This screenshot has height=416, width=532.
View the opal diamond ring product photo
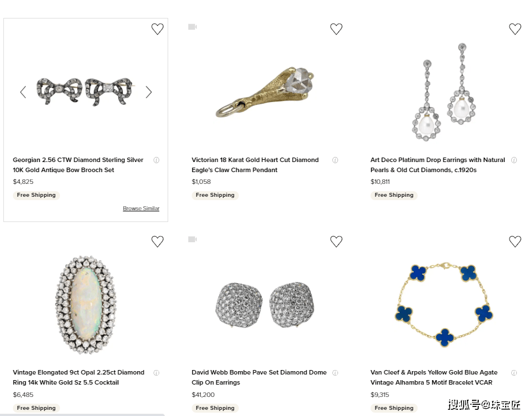(x=85, y=304)
